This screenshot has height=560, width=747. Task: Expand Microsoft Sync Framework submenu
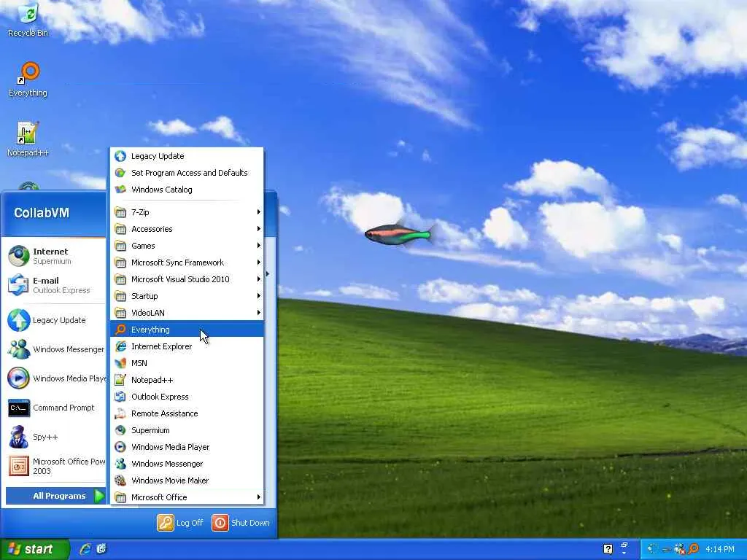[x=187, y=262]
